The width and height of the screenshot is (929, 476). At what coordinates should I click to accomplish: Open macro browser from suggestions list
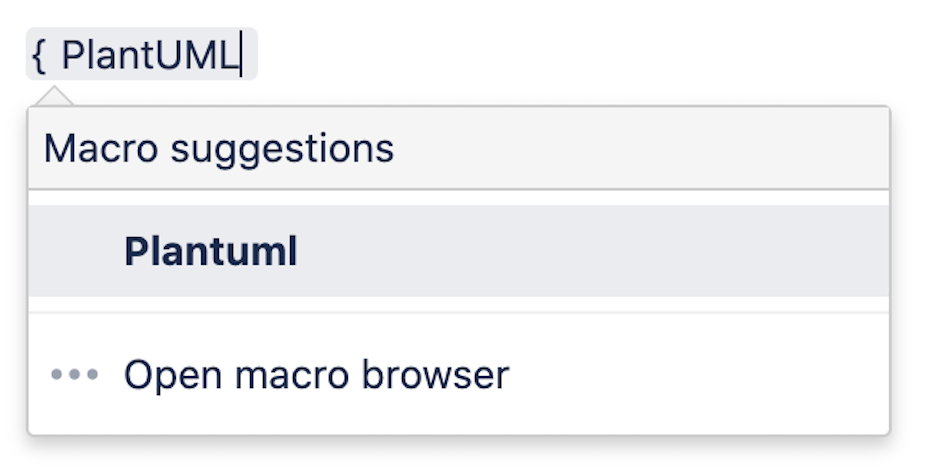pyautogui.click(x=316, y=375)
